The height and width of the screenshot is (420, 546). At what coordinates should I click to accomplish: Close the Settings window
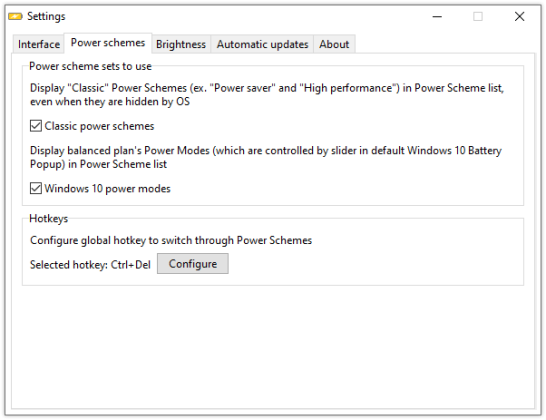pyautogui.click(x=519, y=16)
